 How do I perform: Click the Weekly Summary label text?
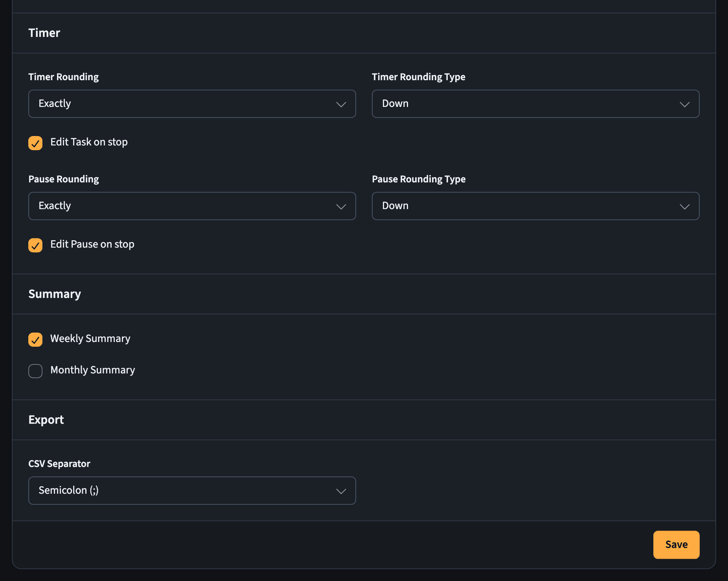(x=90, y=338)
